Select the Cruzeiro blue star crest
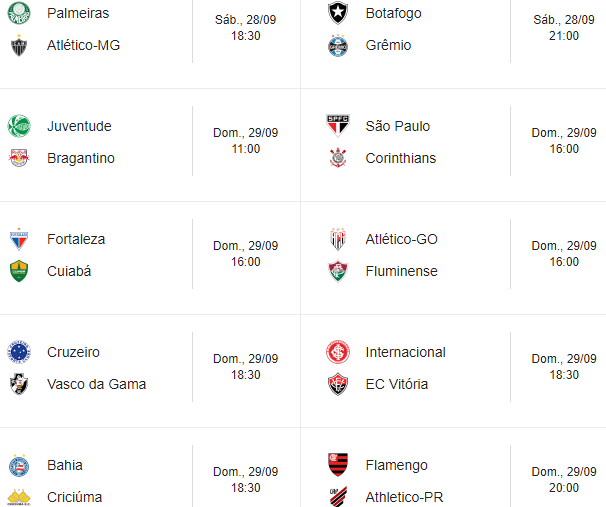 point(19,352)
